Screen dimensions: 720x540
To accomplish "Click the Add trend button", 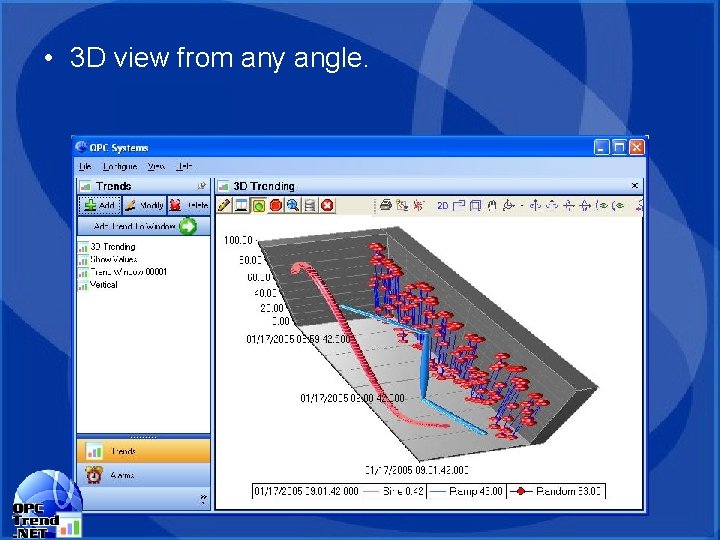I will 100,205.
